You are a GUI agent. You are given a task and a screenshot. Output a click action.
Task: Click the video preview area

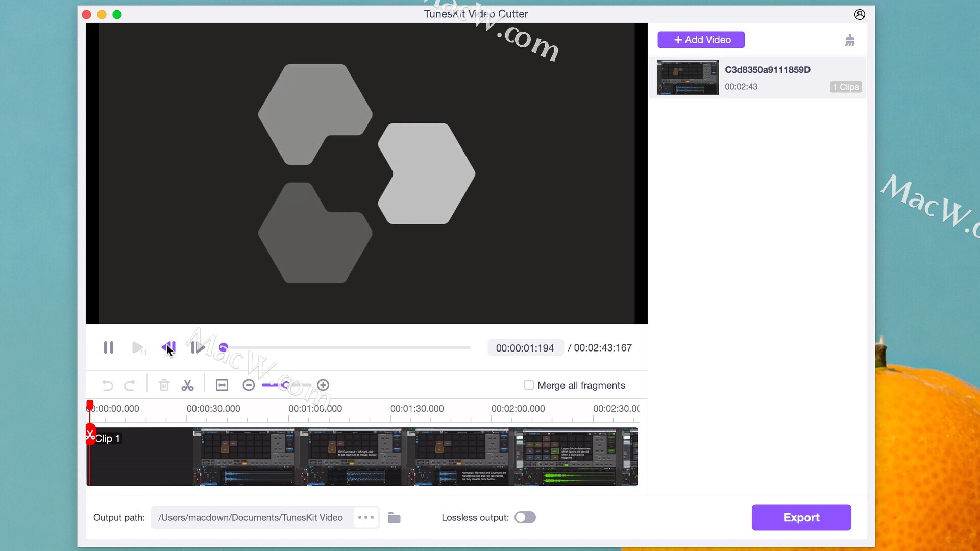click(366, 173)
